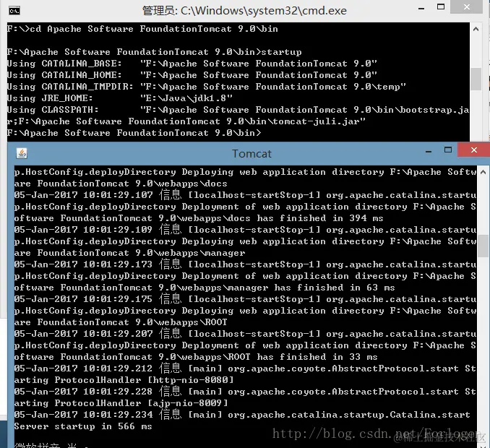Click the 'ProtocolHandler [ajp-nio-8009]' line
The width and height of the screenshot is (490, 448).
(121, 403)
